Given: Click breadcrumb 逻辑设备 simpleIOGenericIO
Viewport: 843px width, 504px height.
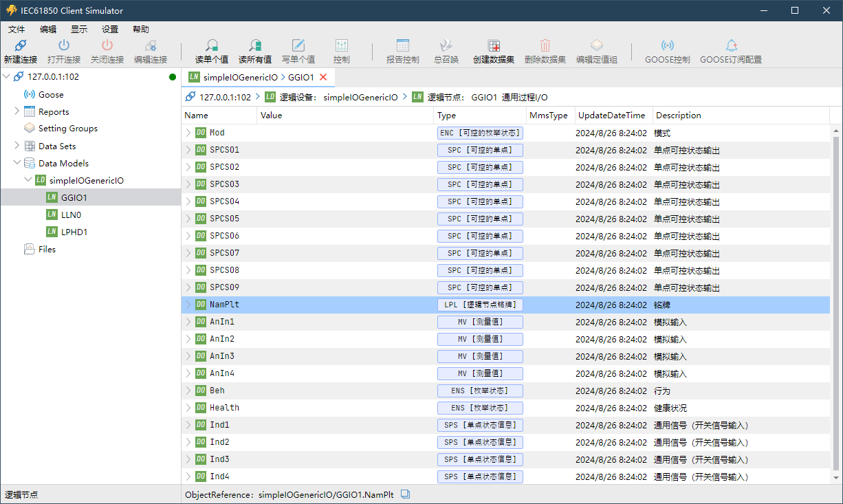Looking at the screenshot, I should coord(331,97).
